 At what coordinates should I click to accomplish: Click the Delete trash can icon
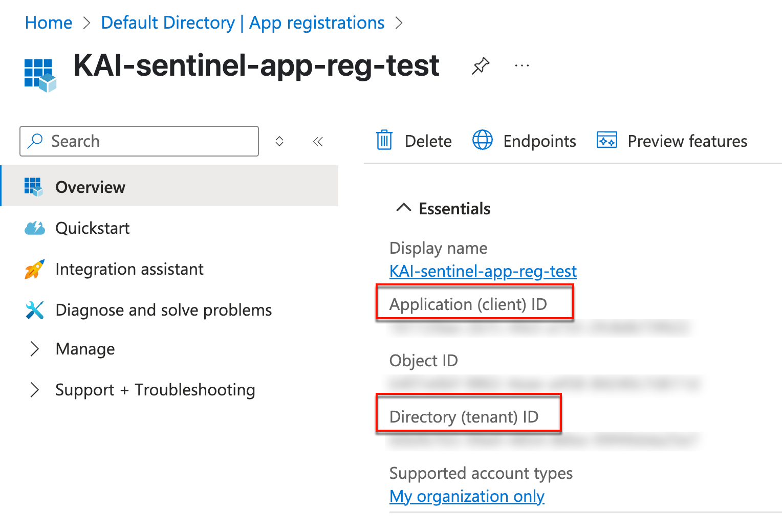(x=384, y=140)
